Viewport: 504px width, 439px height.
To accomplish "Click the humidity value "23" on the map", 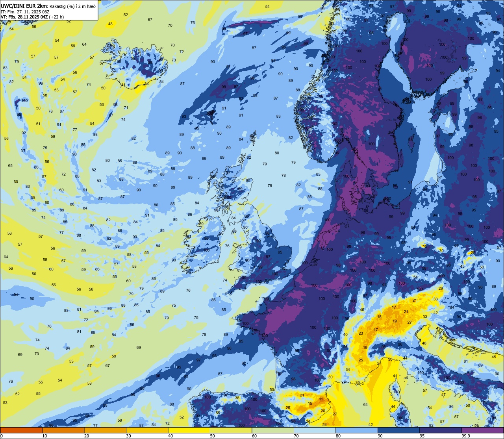I will pyautogui.click(x=361, y=333).
